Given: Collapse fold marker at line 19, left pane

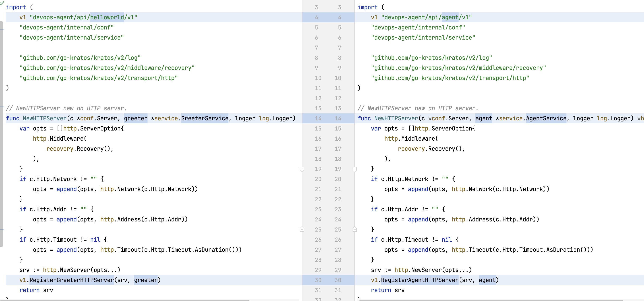Looking at the screenshot, I should [x=302, y=169].
